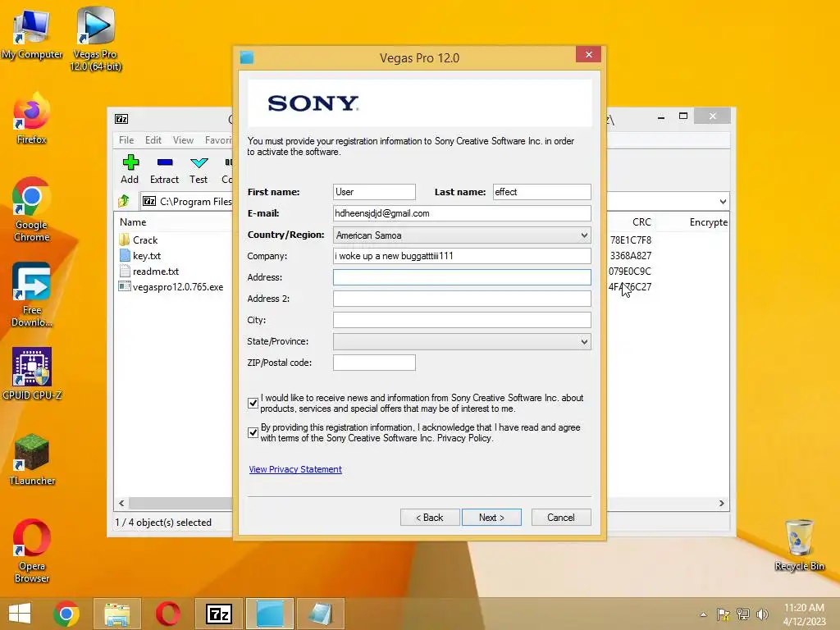Click CRC value 78E1C7F8

[x=631, y=240]
